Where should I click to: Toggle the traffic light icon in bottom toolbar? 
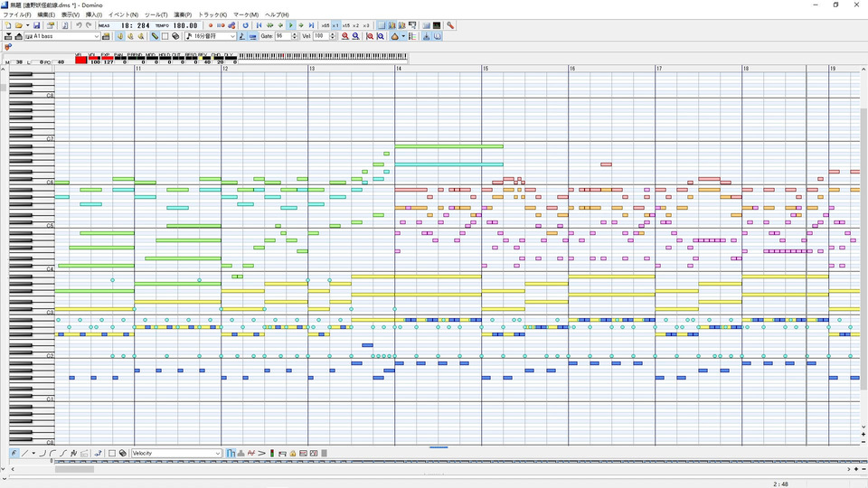click(272, 453)
